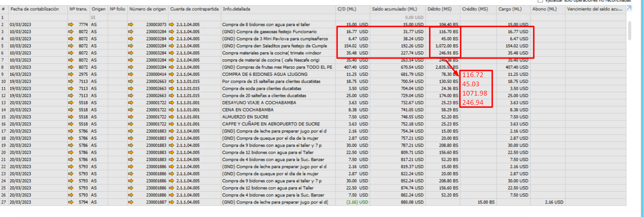The width and height of the screenshot is (644, 217).
Task: Follow counterpart account arrow in row 2
Action: coord(171,25)
